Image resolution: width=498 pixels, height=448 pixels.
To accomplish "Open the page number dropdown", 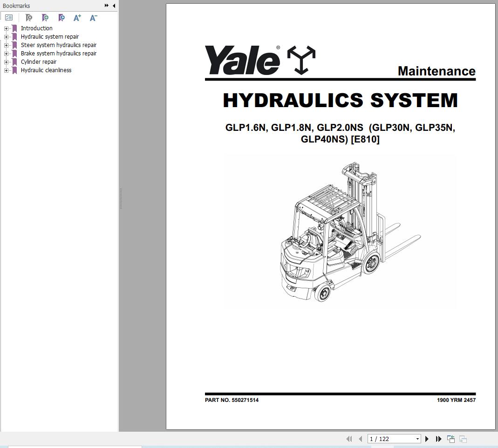I will (x=416, y=439).
